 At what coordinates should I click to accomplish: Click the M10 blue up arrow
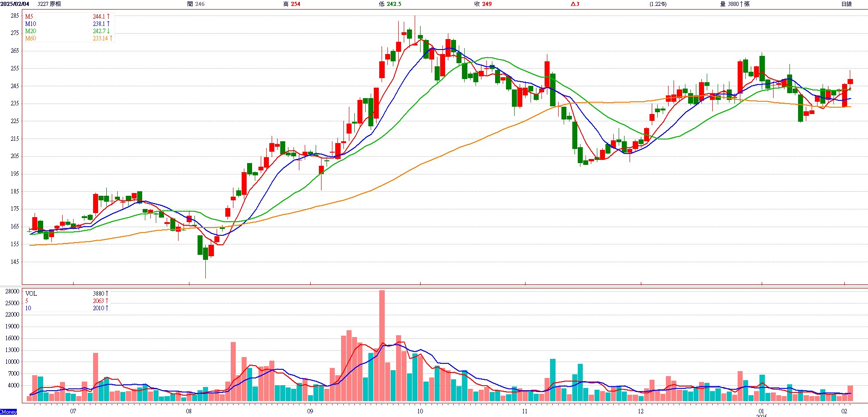pyautogui.click(x=108, y=24)
